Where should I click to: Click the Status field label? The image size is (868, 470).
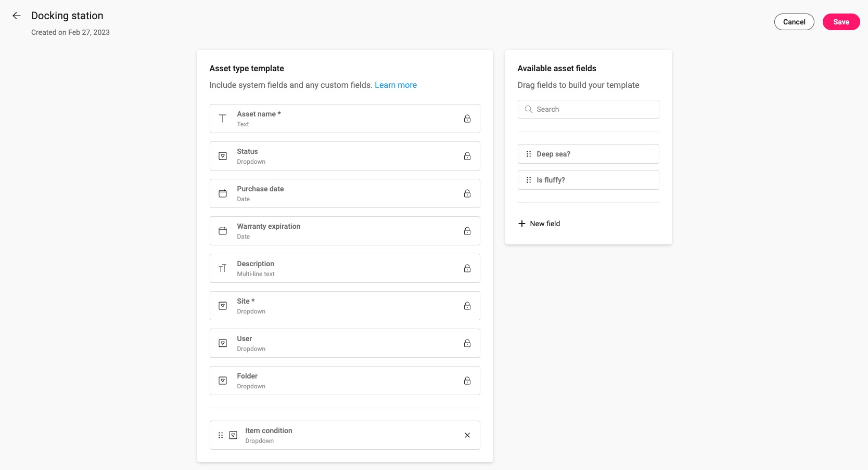tap(247, 151)
